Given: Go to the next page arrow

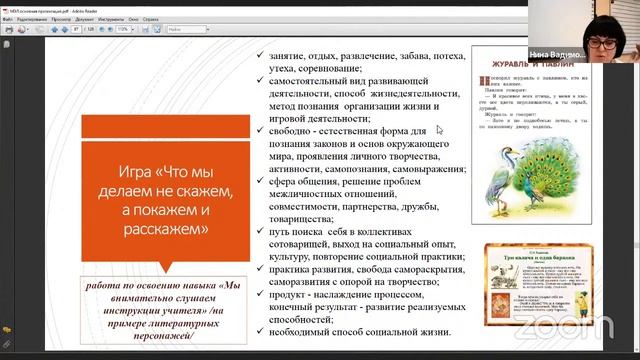Looking at the screenshot, I should (65, 29).
